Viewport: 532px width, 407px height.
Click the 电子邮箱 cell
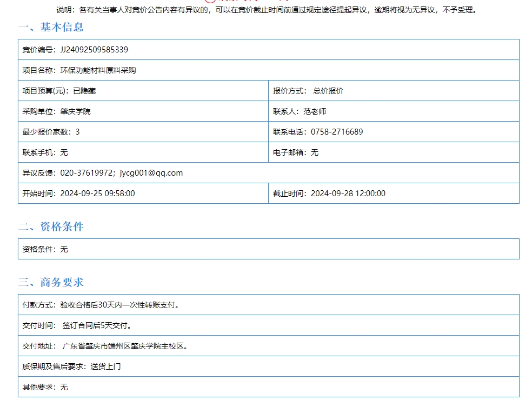click(x=296, y=152)
